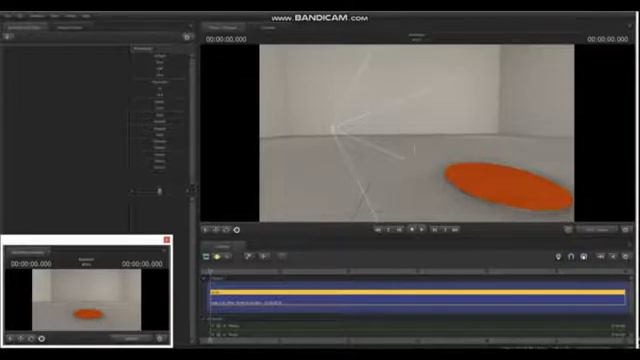
Task: Jump to start using first main viewer transport button
Action: click(378, 230)
